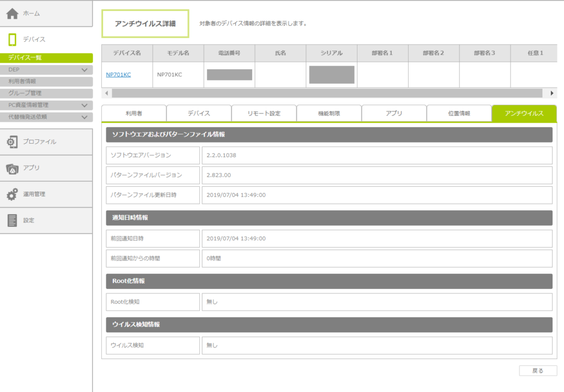Screen dimensions: 564x392
Task: Click the table's right scroll arrow
Action: point(552,93)
